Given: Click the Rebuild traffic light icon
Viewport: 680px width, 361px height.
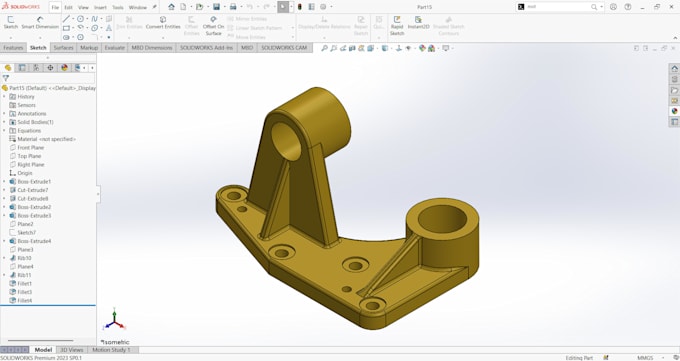Looking at the screenshot, I should [299, 7].
